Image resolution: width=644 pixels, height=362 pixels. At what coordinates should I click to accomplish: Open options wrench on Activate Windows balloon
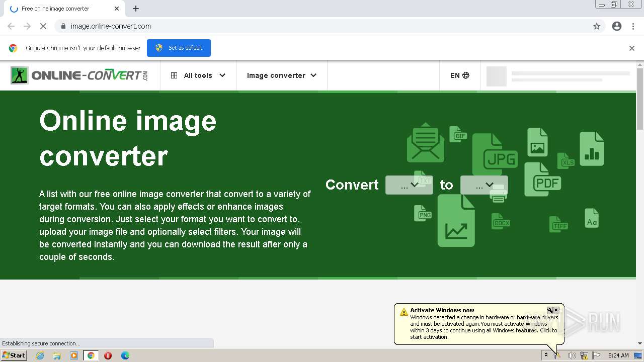click(550, 310)
